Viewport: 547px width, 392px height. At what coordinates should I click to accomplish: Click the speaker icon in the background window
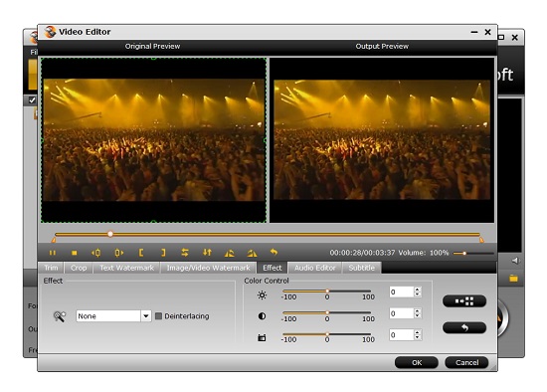pos(516,261)
